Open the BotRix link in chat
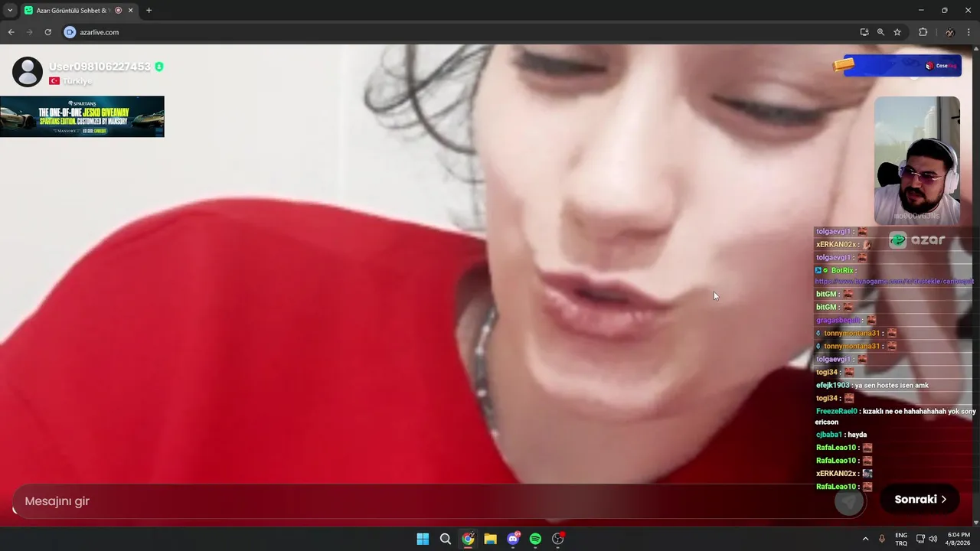The image size is (980, 551). (893, 282)
